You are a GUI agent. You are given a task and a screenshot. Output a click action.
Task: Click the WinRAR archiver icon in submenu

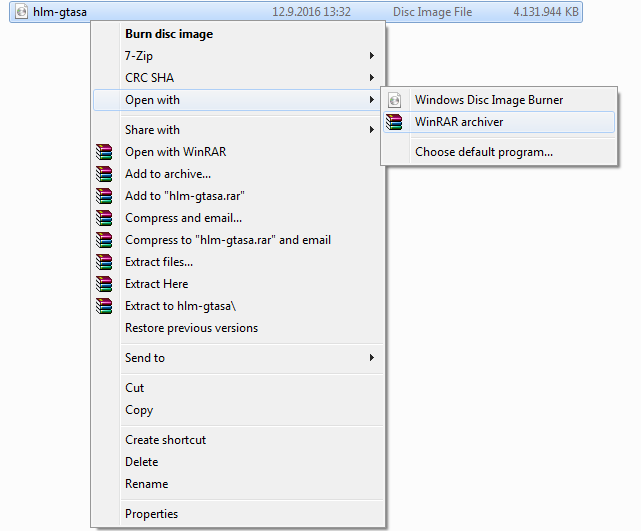tap(396, 122)
